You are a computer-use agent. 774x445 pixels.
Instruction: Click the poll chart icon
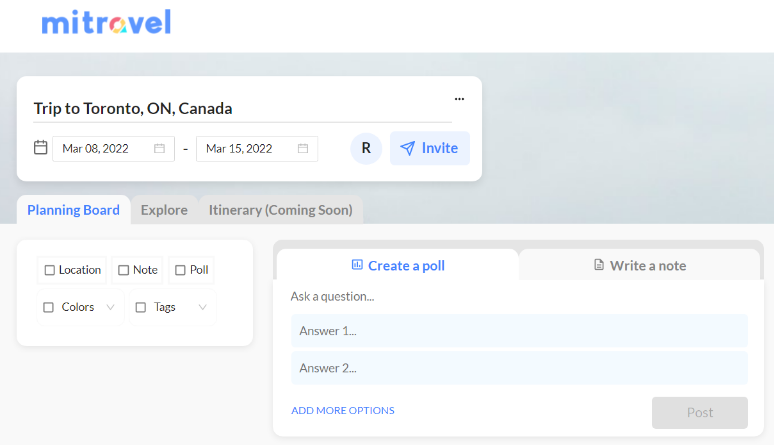pos(357,265)
